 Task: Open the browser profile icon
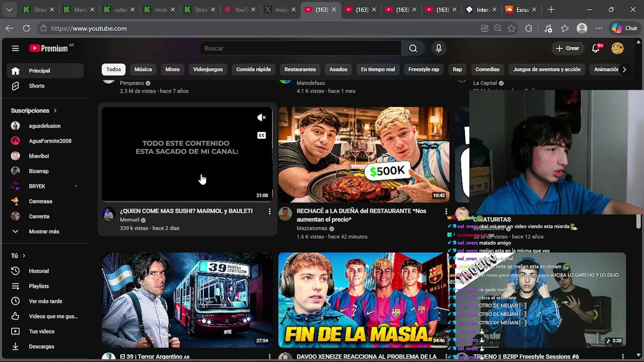tap(582, 29)
